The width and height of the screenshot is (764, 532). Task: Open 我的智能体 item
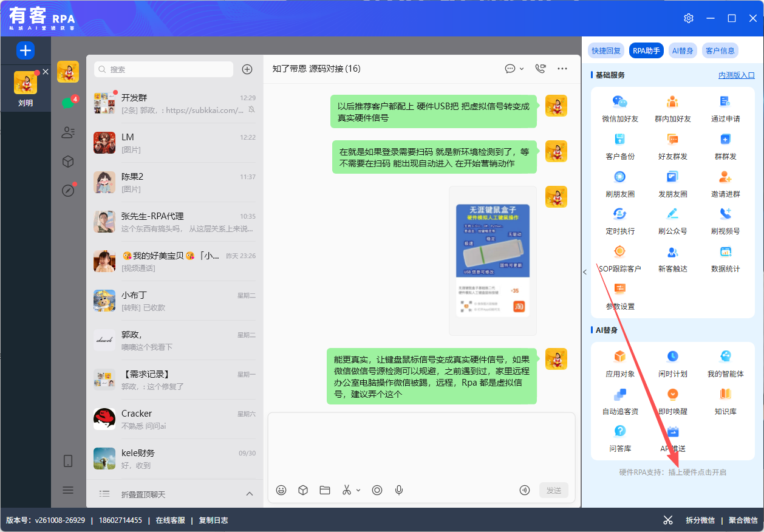pyautogui.click(x=725, y=364)
